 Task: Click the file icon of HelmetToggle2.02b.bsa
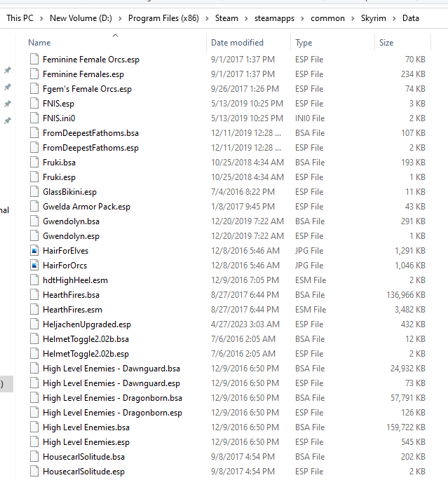(34, 339)
